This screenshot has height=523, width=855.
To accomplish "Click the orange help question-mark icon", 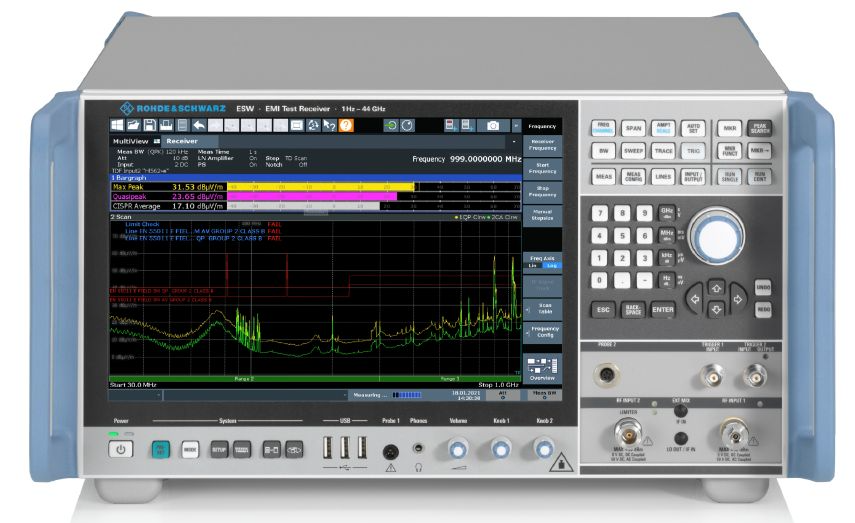I will click(x=346, y=125).
